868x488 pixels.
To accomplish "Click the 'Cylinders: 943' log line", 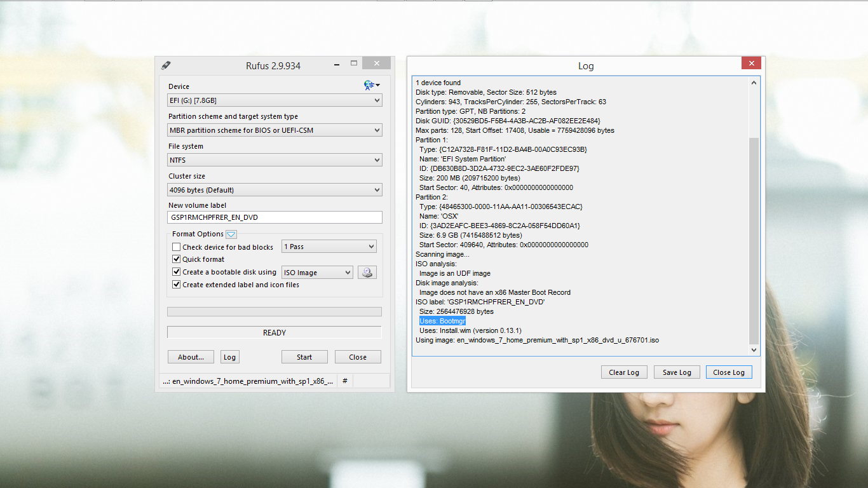I will 511,102.
